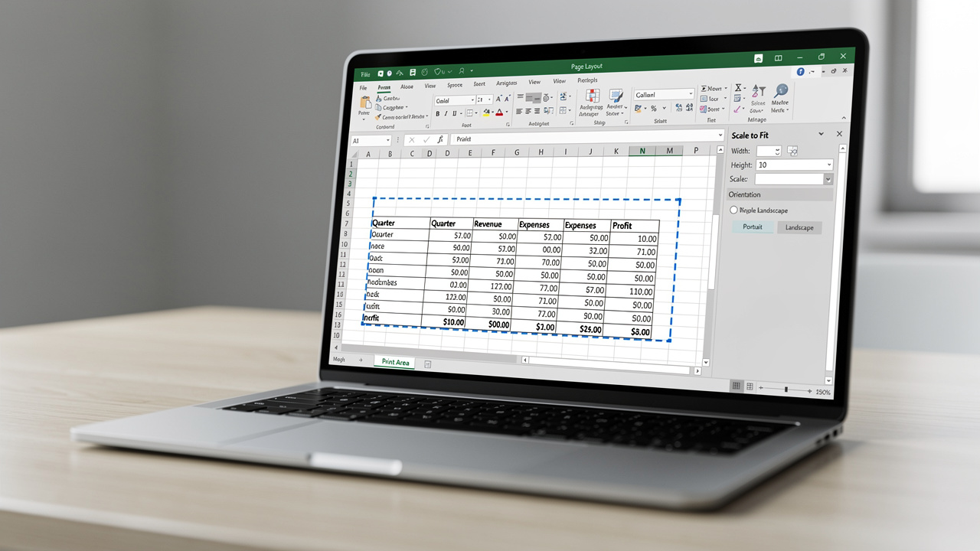Click the Width spinner control
This screenshot has width=980, height=551.
[x=778, y=152]
